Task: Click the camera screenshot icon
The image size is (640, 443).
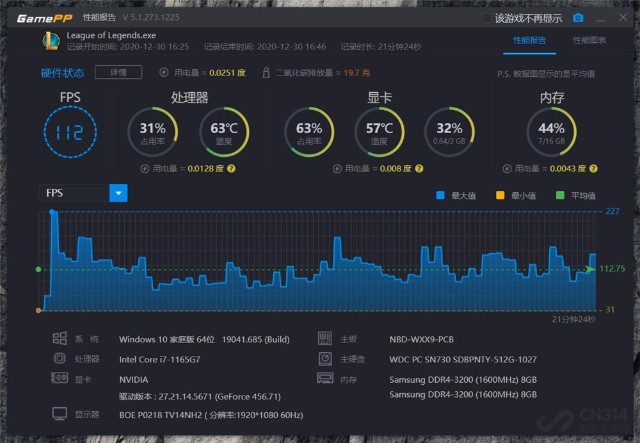Action: click(x=577, y=17)
